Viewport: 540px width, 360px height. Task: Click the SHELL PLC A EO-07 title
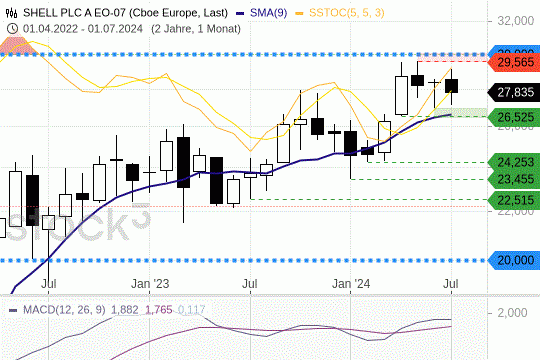(125, 13)
